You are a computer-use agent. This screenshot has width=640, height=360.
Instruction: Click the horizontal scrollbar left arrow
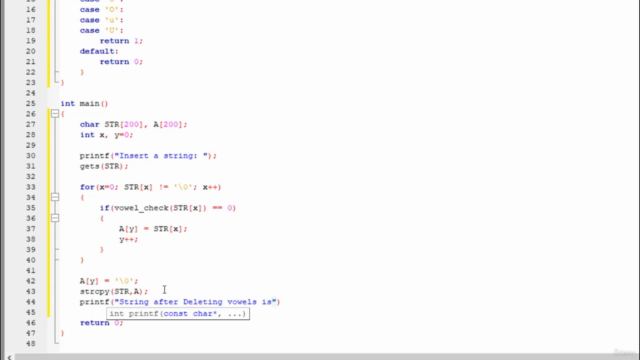9,357
